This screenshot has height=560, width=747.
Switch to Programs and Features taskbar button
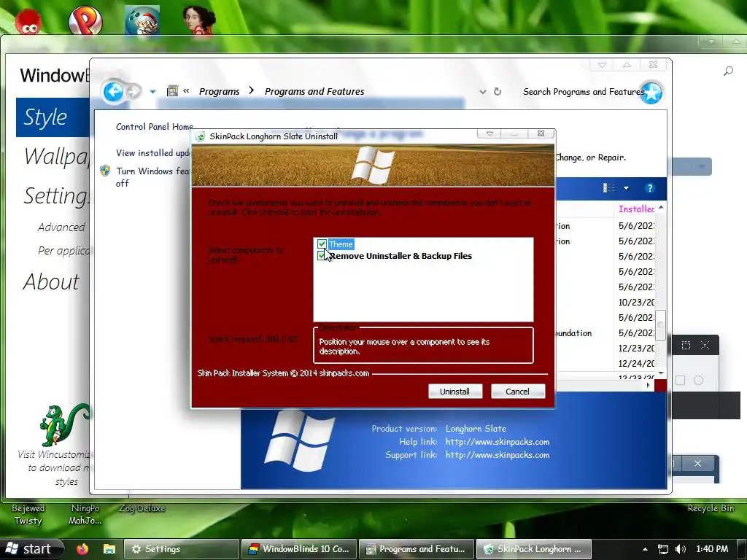[415, 549]
